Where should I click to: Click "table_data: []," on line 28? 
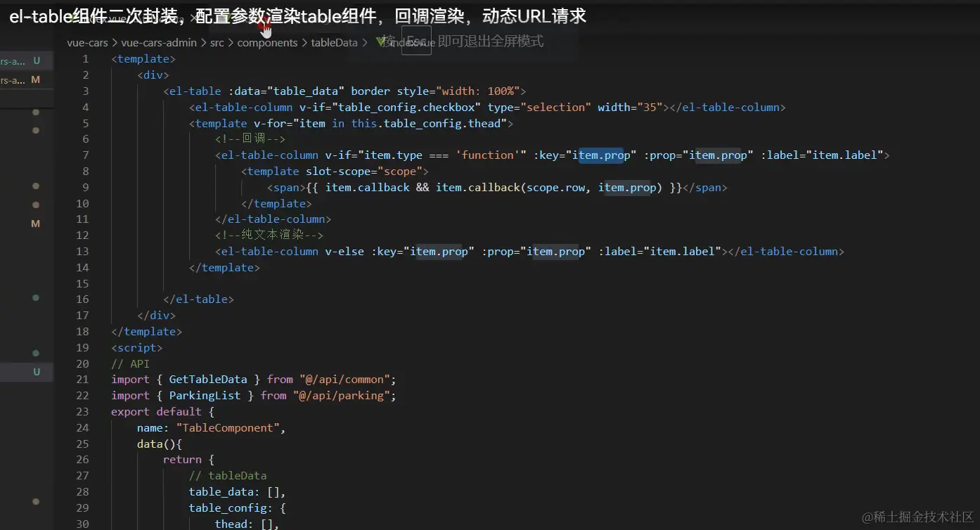tap(238, 492)
